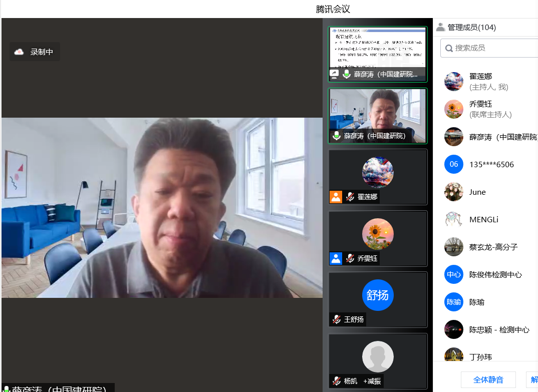Click the 中心 avatar of 陈俊伟检测中心
The height and width of the screenshot is (392, 538).
(x=453, y=274)
